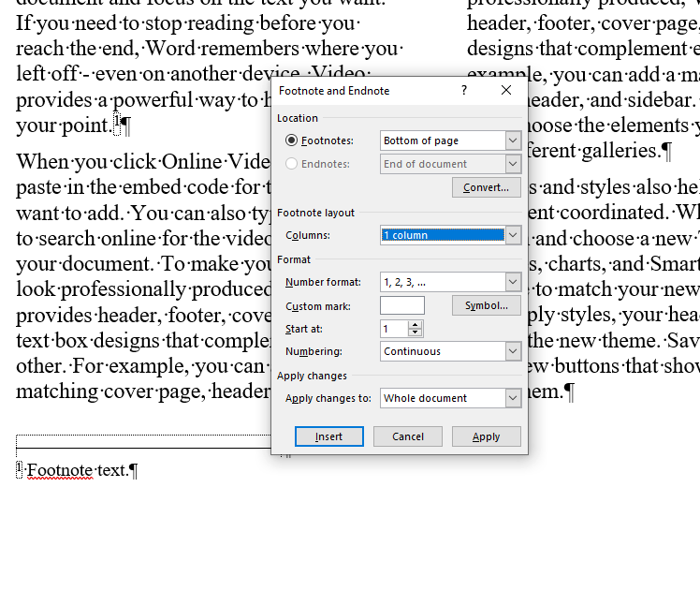Increase the Start at value with up arrow
This screenshot has width=700, height=591.
coord(416,325)
